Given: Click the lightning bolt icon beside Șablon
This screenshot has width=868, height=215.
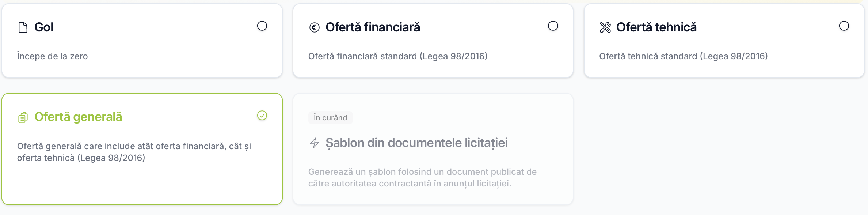Looking at the screenshot, I should (x=314, y=143).
